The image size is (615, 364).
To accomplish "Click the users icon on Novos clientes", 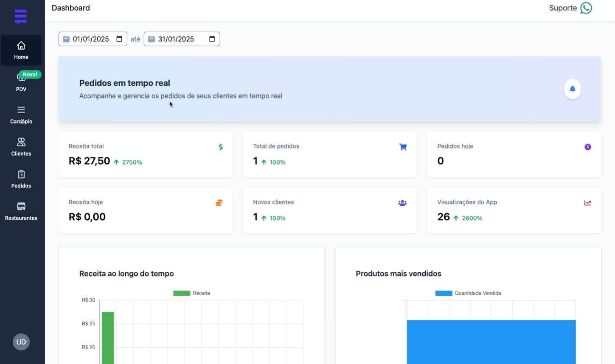I will (x=402, y=203).
